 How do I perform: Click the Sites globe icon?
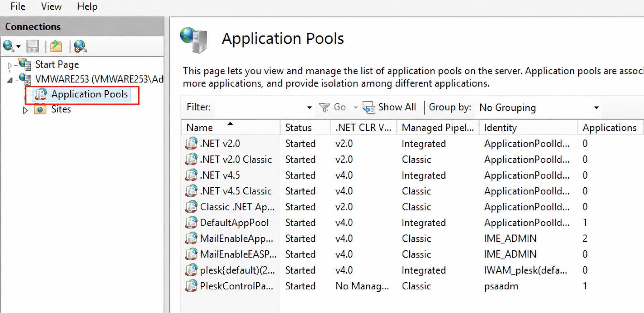(40, 109)
